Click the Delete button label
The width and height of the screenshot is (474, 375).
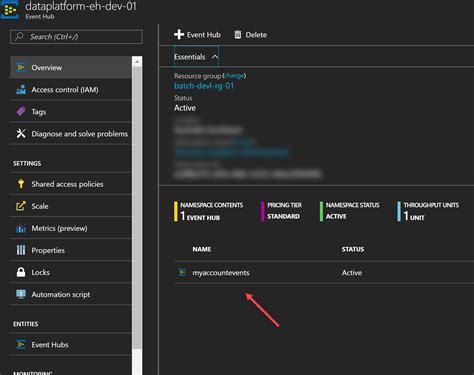pos(256,35)
